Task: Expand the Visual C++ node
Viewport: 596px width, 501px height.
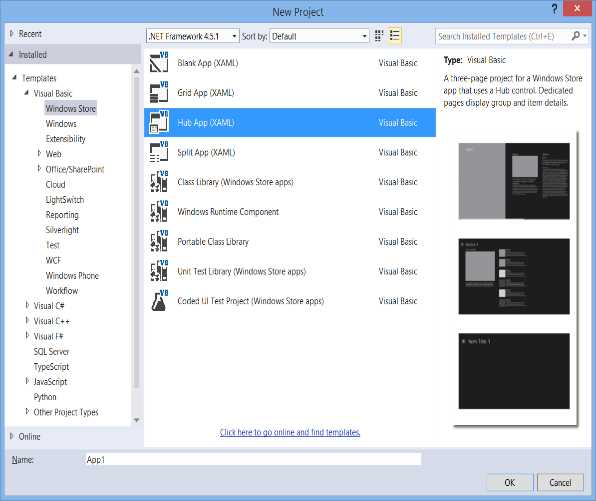Action: (x=27, y=320)
